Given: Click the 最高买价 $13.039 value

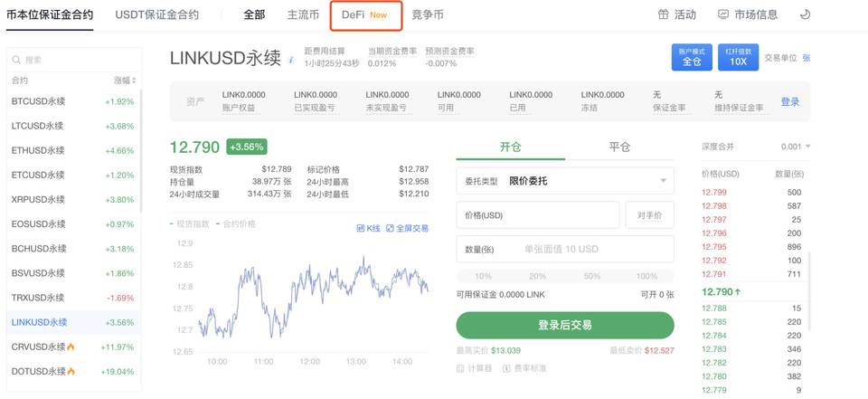Looking at the screenshot, I should click(505, 351).
